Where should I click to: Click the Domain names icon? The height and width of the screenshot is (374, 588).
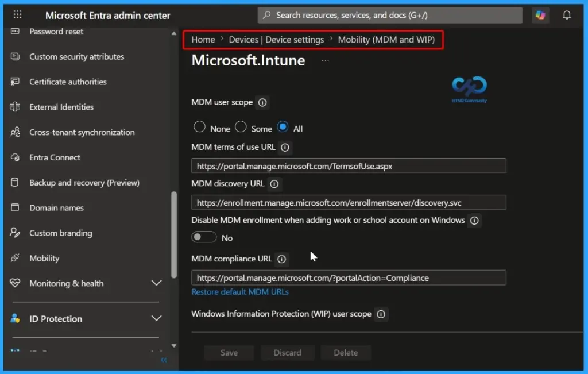tap(15, 207)
